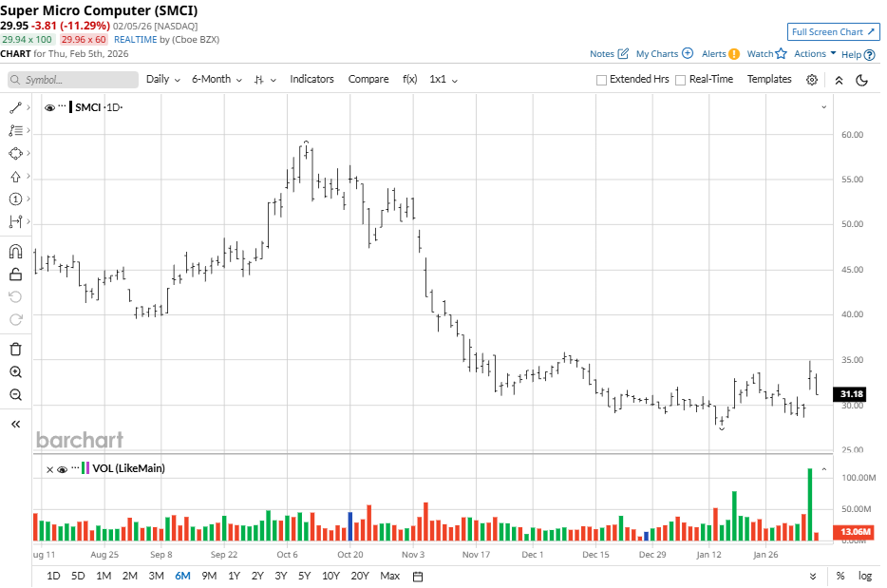Open the f(x) expressions menu
Screen dimensions: 887x588
[x=410, y=79]
